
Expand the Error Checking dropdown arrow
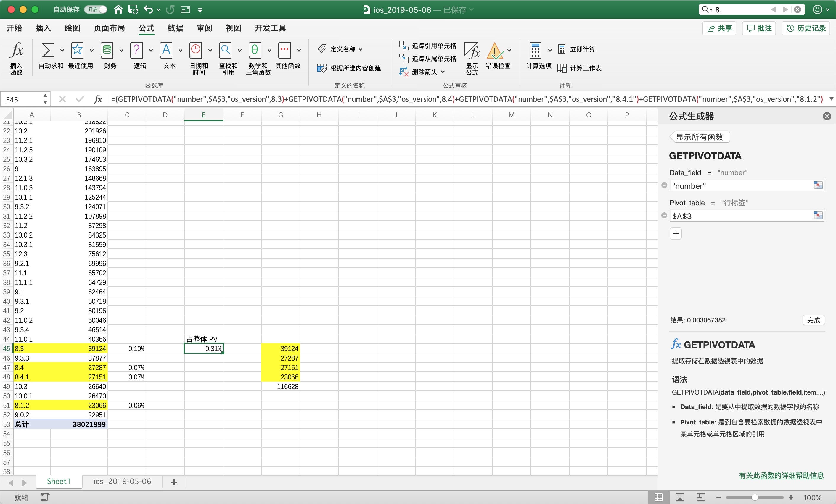coord(509,51)
